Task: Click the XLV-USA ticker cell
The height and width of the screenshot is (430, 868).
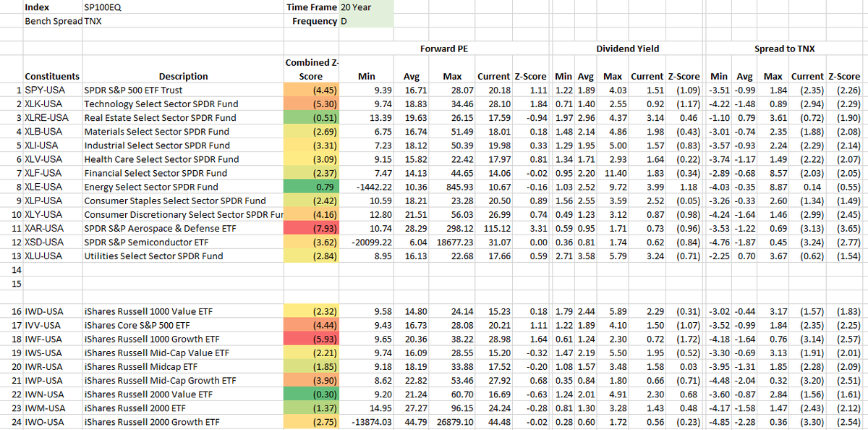Action: point(53,159)
